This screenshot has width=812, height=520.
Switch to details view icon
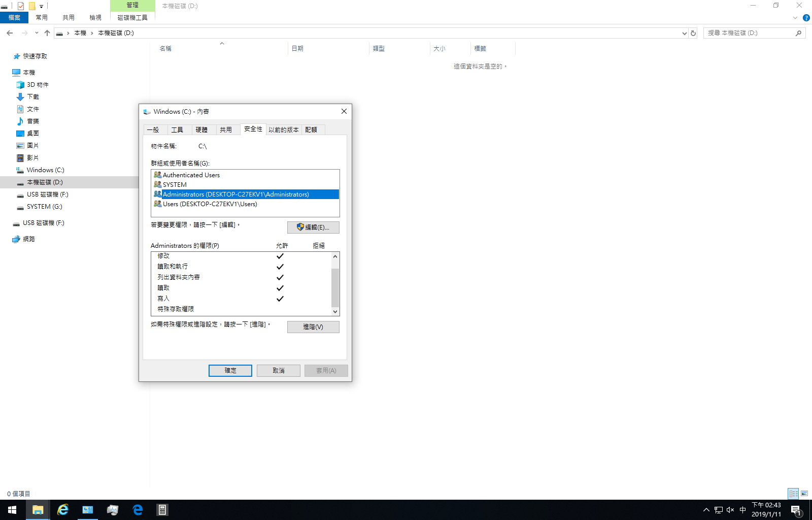tap(793, 494)
